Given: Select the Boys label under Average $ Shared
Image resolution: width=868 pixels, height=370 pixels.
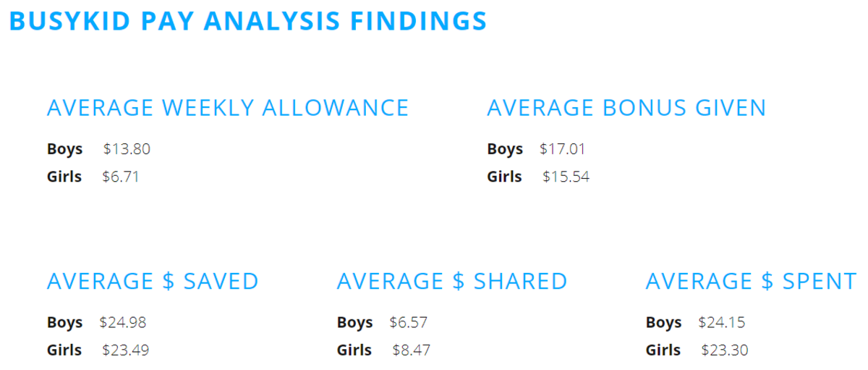Looking at the screenshot, I should tap(355, 322).
